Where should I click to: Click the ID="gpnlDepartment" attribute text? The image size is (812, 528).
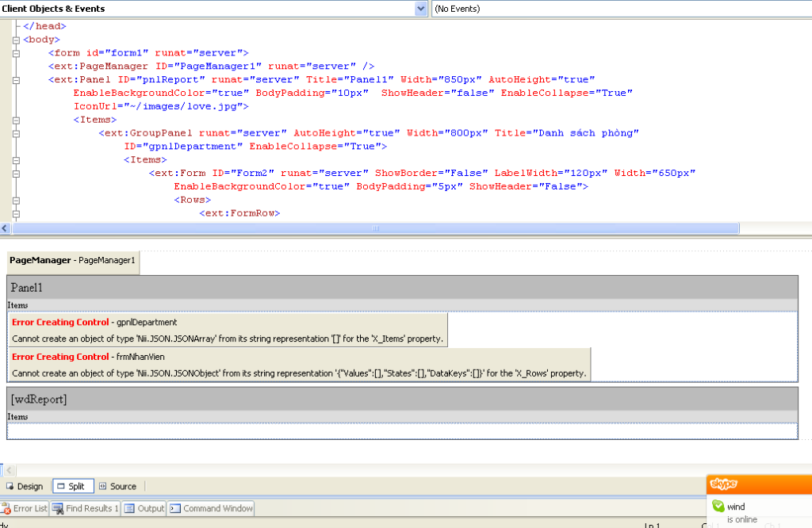click(x=183, y=147)
